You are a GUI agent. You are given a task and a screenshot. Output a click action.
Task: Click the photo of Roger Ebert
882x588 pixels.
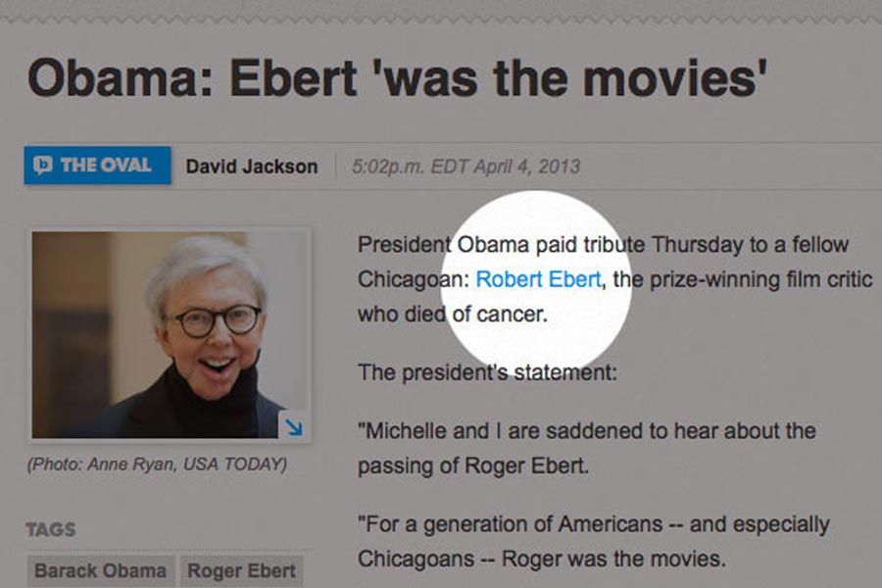click(171, 334)
